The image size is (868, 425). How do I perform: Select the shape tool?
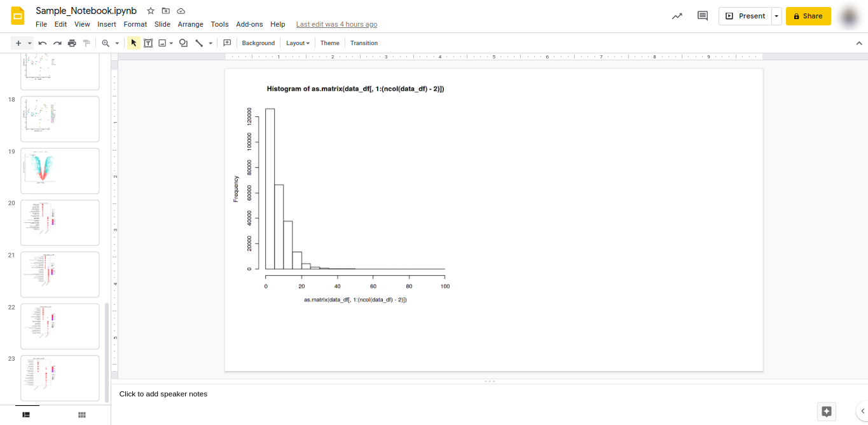click(183, 43)
